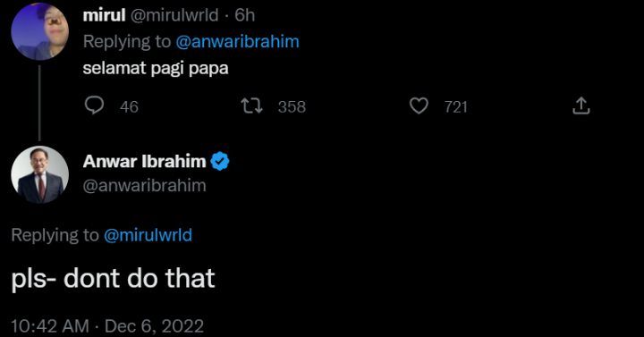Screen dimensions: 644x337
Task: Open the share icon on mirul's tweet
Action: point(581,105)
